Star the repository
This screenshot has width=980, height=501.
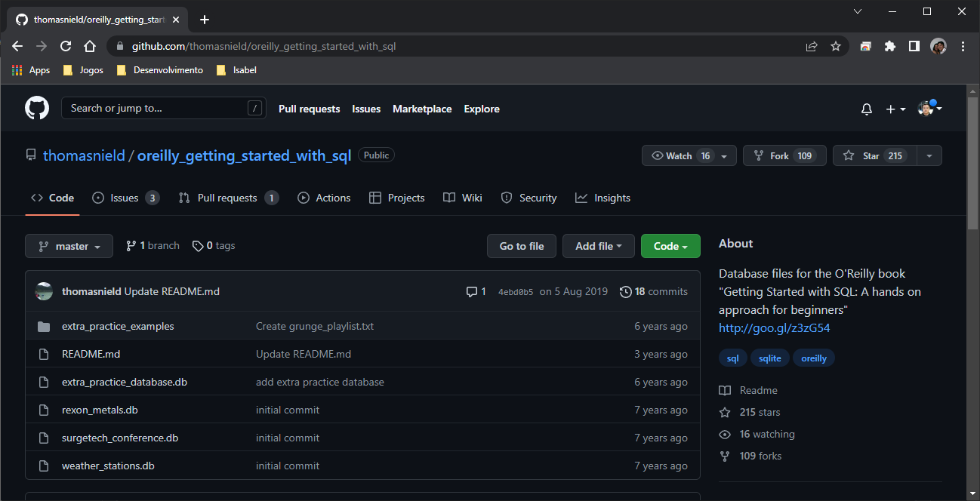click(875, 155)
